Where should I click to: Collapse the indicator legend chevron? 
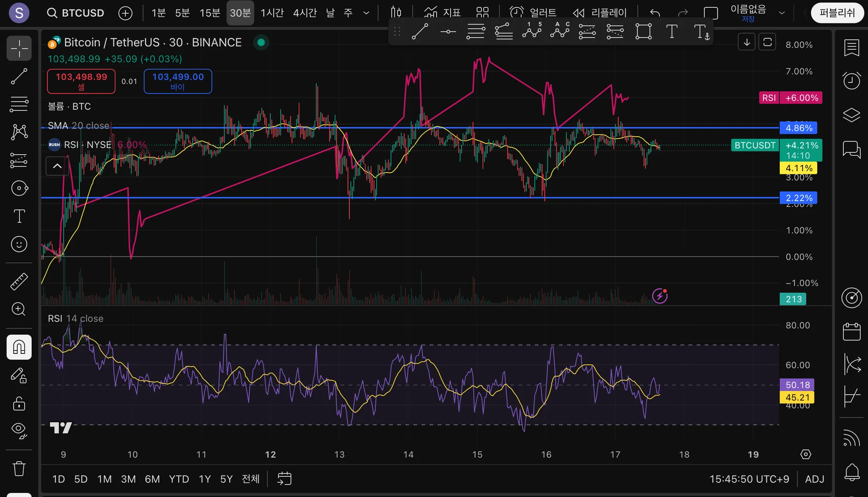(57, 166)
